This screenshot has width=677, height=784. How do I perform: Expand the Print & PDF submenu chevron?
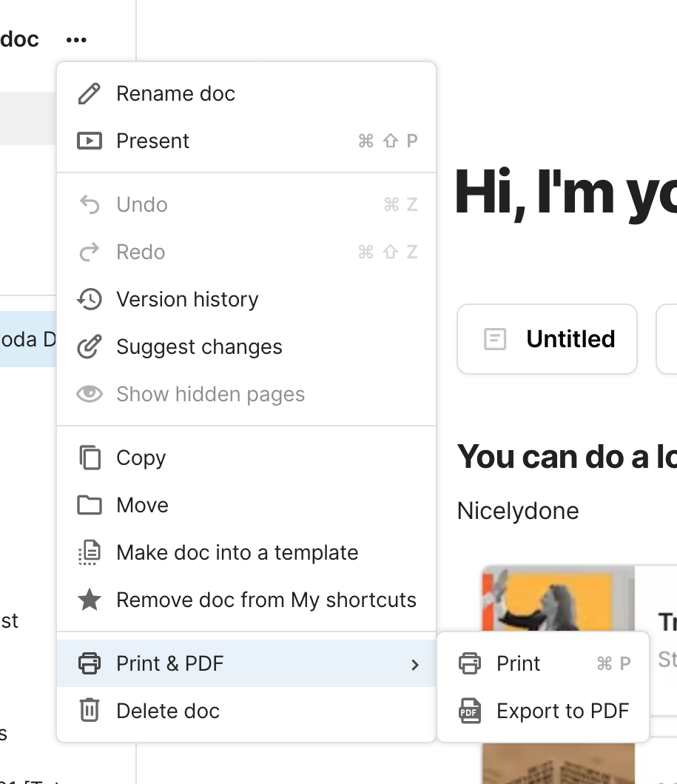415,663
